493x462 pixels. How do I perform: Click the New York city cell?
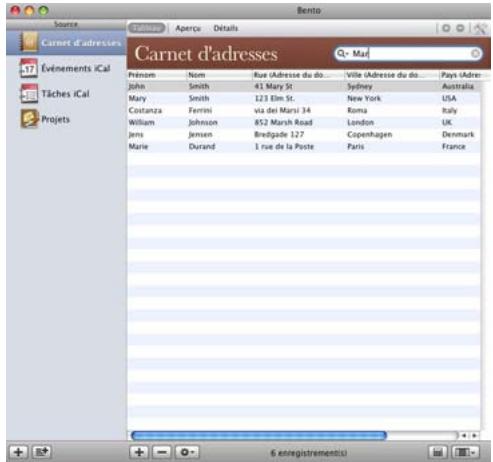point(364,98)
